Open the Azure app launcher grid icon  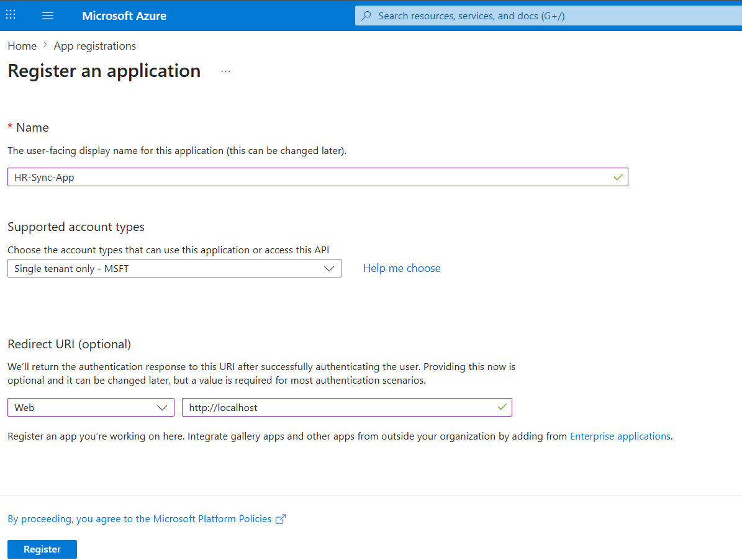tap(11, 15)
